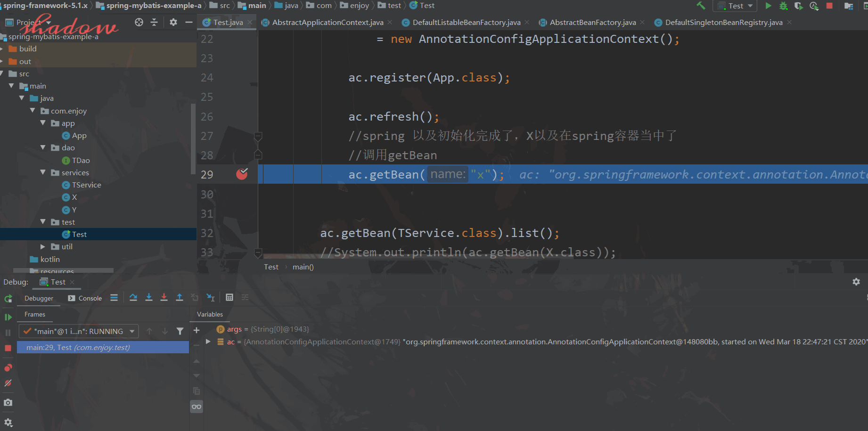Step into the getBean call
Screen dimensions: 868x431
pos(149,298)
